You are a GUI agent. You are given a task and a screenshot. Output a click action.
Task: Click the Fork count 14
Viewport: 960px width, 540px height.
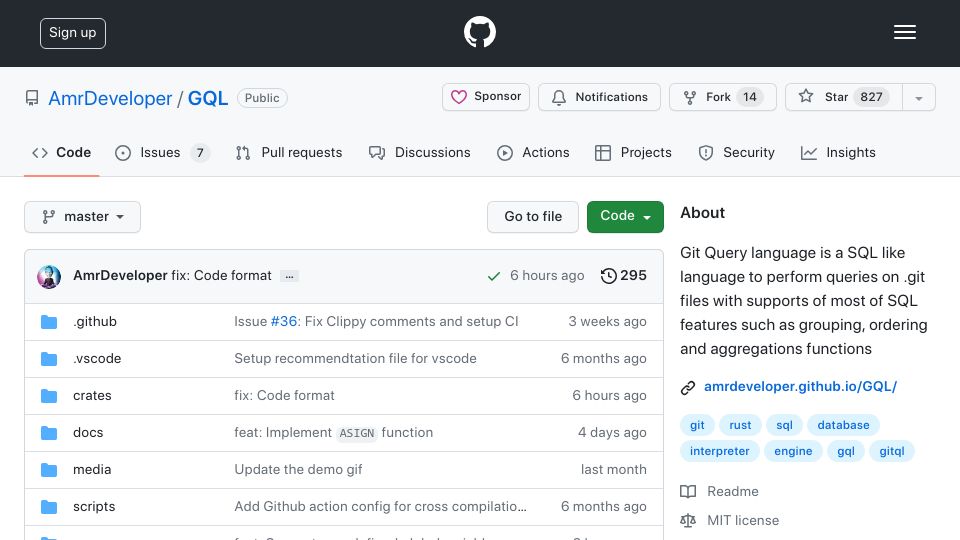tap(749, 97)
